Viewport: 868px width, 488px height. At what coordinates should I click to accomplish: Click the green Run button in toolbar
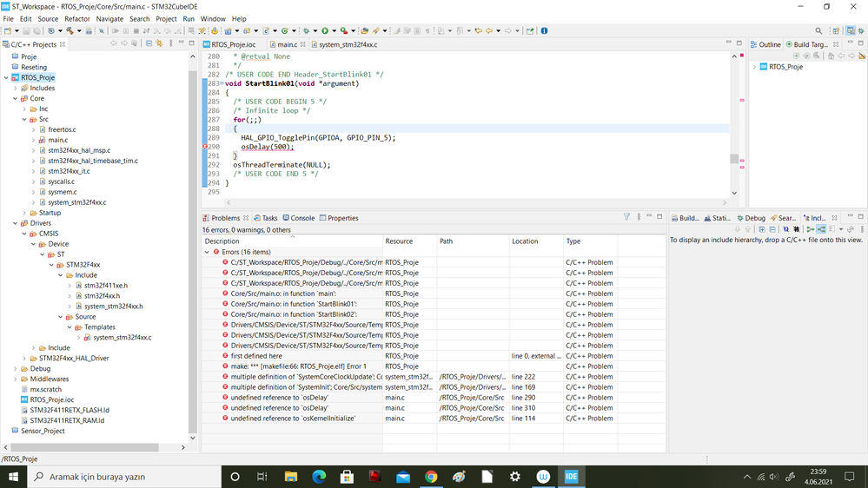point(325,30)
